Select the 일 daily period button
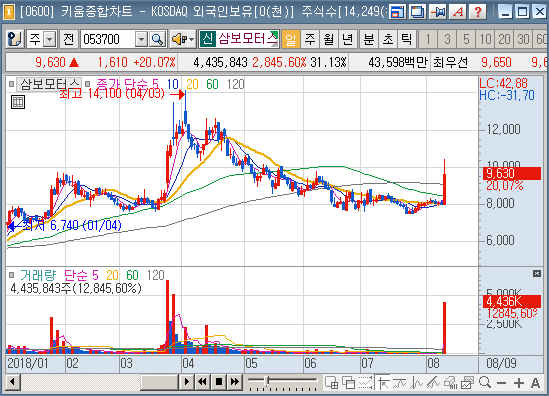The image size is (549, 396). click(291, 39)
